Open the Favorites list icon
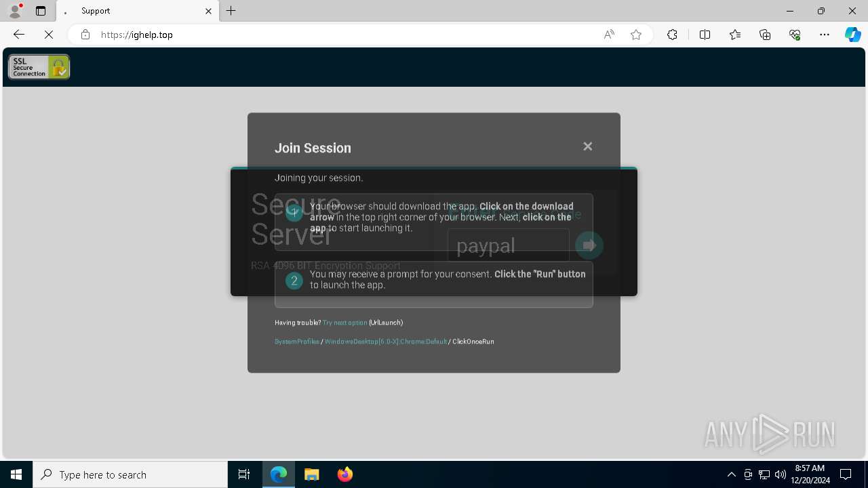 tap(735, 35)
